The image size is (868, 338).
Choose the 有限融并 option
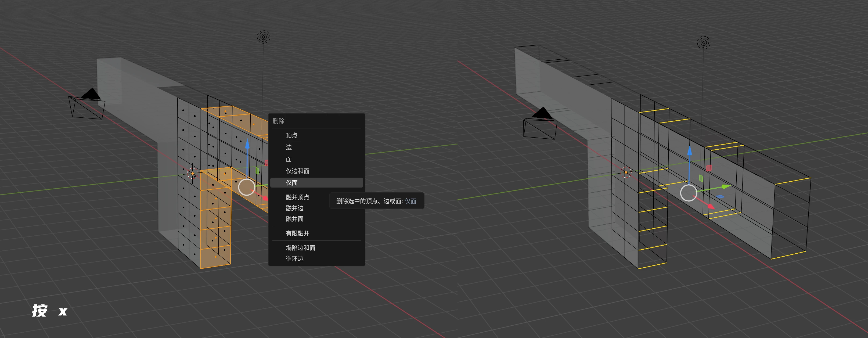(x=298, y=233)
